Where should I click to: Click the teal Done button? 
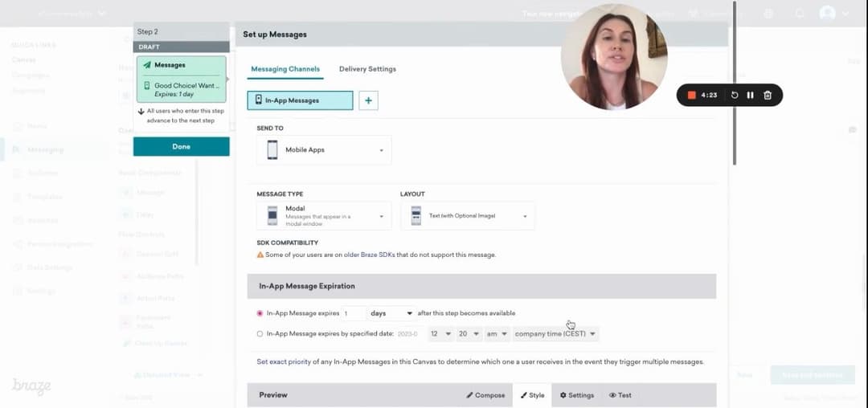[181, 147]
